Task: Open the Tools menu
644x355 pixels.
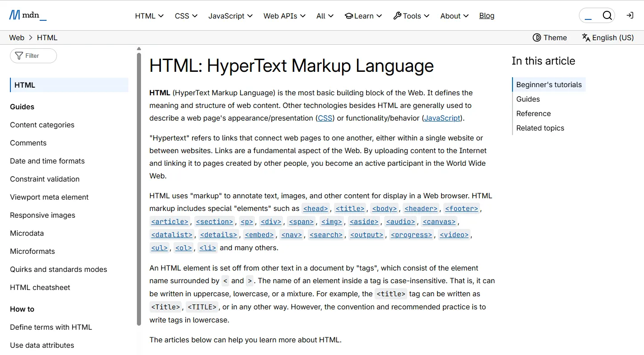Action: (x=411, y=16)
